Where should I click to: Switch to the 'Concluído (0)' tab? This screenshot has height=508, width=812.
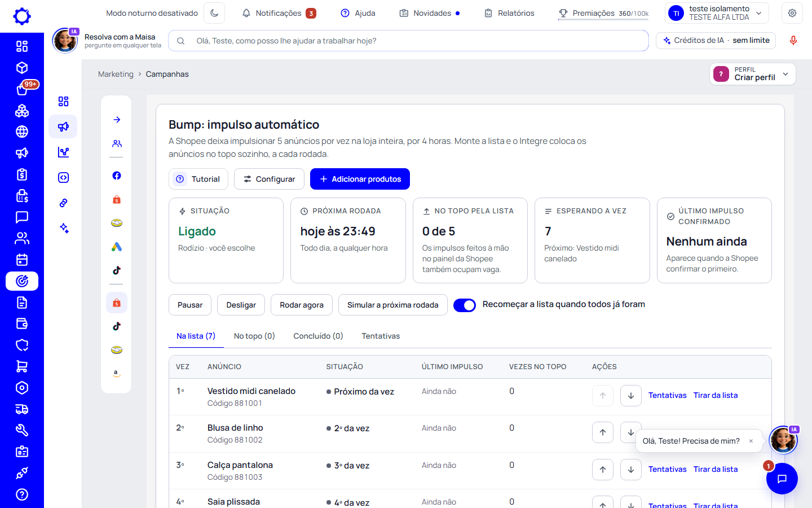click(x=318, y=336)
